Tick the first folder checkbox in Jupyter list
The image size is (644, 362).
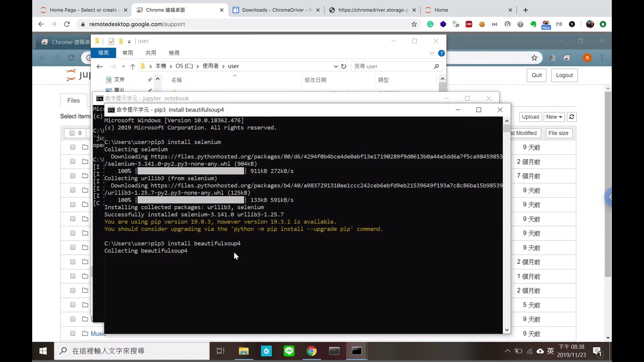[x=73, y=147]
